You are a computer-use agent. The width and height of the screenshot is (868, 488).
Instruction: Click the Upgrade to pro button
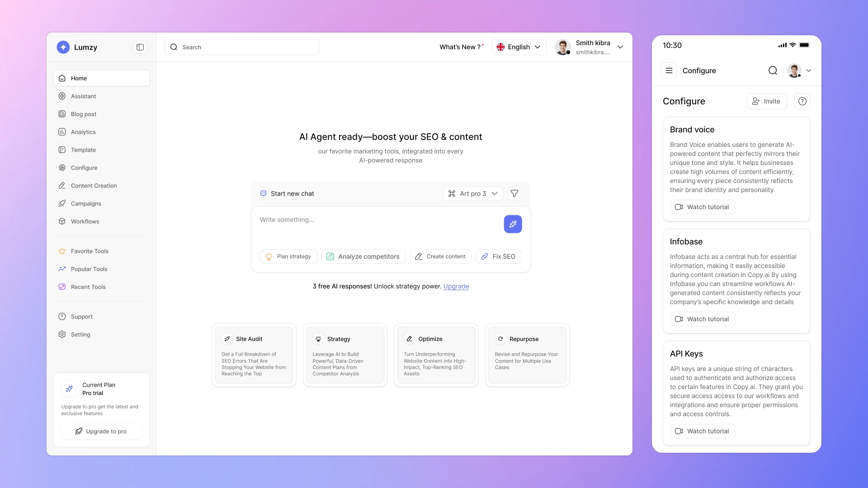[101, 431]
